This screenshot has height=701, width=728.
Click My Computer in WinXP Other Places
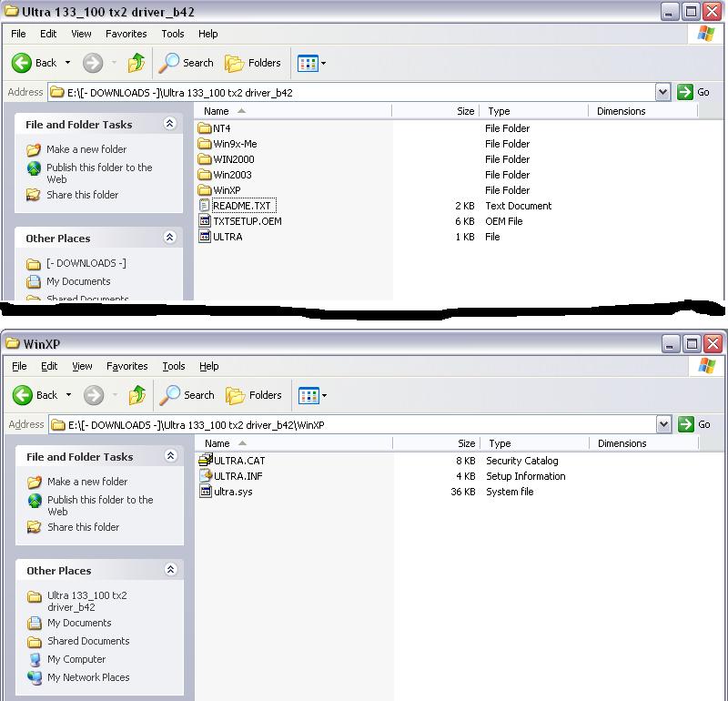tap(76, 659)
